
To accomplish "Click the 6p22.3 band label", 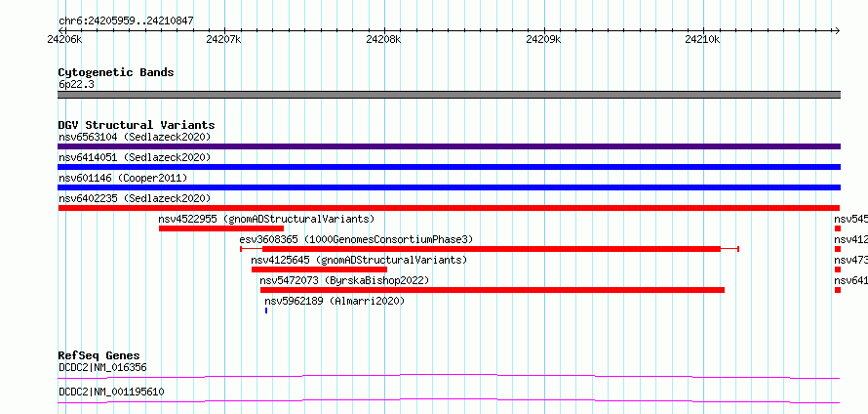I will coord(75,84).
